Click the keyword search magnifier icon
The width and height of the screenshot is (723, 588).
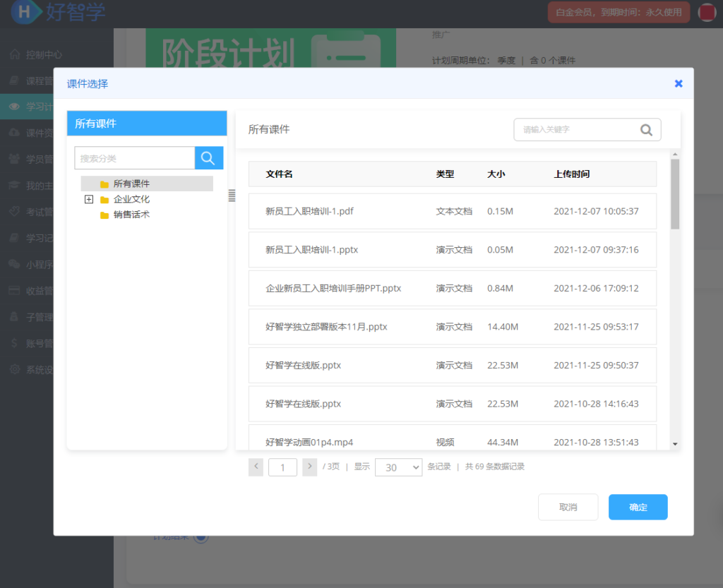[646, 130]
